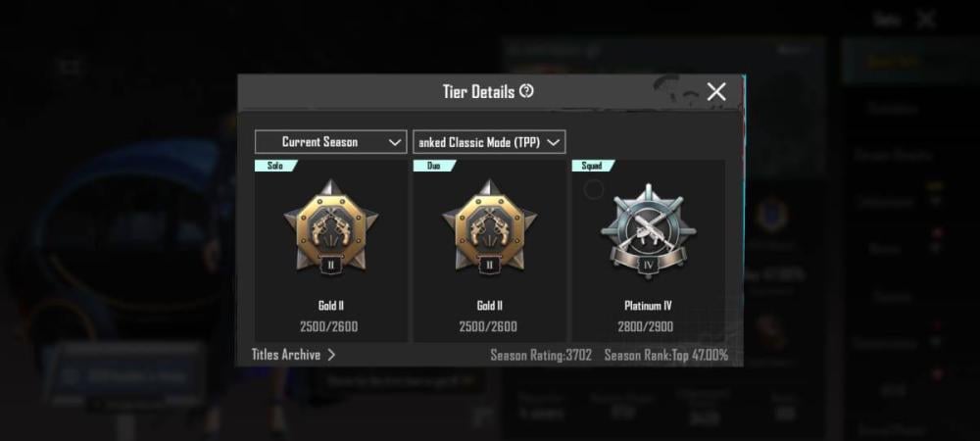
Task: Click the Duo Gold II tier name
Action: [489, 306]
